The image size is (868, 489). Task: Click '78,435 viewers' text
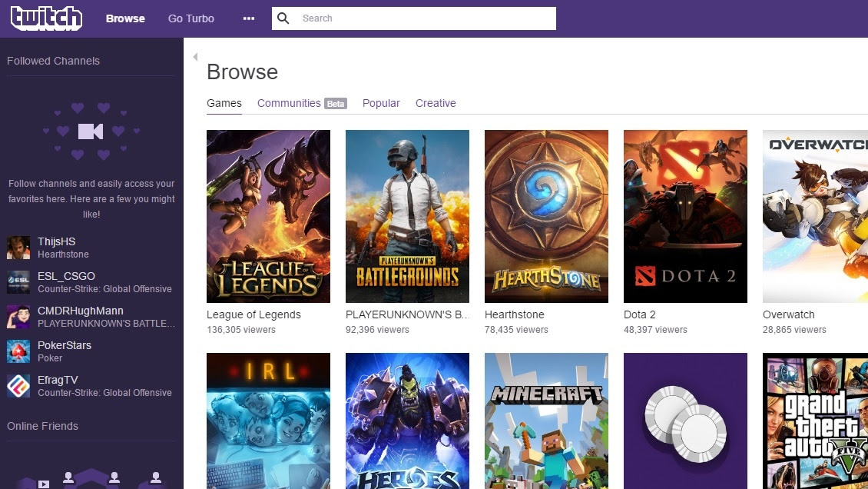516,330
